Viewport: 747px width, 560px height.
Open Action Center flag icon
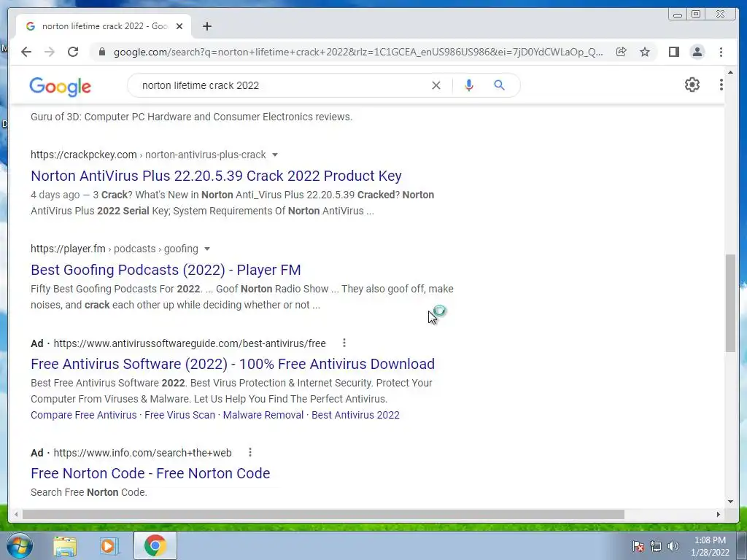click(638, 546)
